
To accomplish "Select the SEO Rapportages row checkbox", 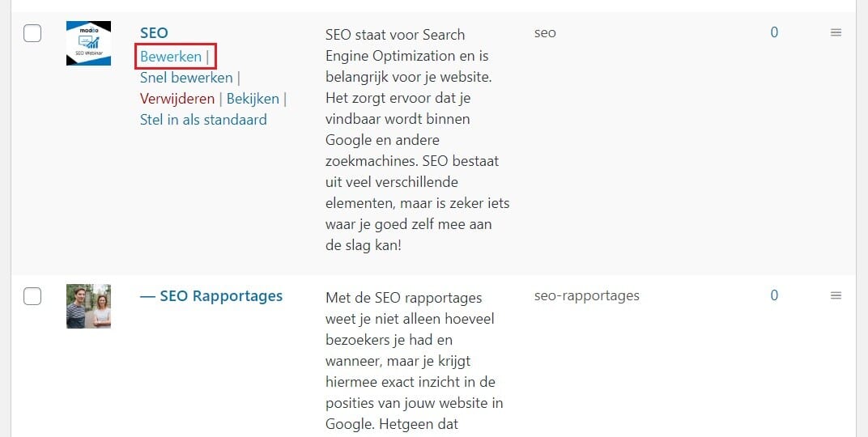I will [32, 296].
